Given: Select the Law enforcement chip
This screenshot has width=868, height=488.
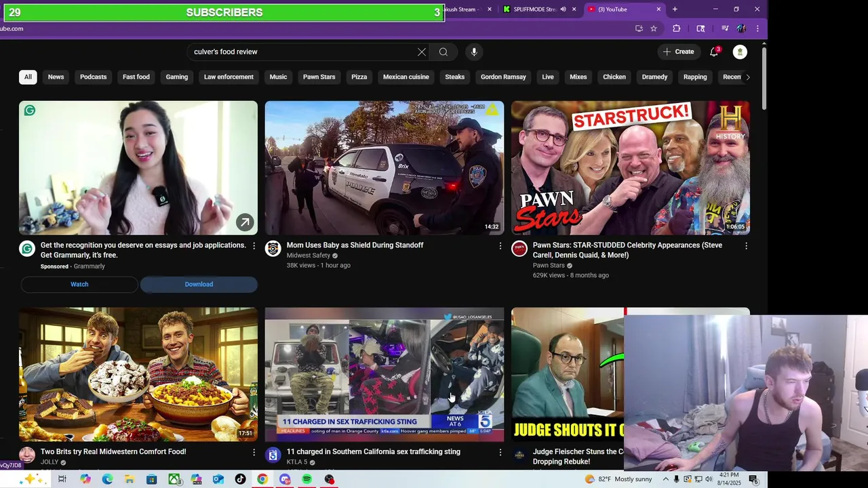Looking at the screenshot, I should coord(229,77).
